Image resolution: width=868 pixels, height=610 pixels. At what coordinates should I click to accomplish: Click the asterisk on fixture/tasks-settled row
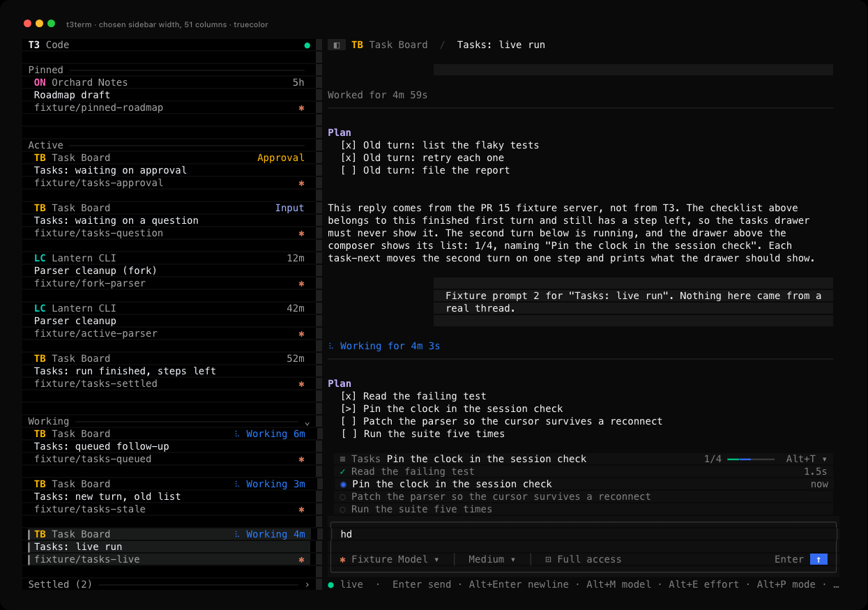pos(302,384)
